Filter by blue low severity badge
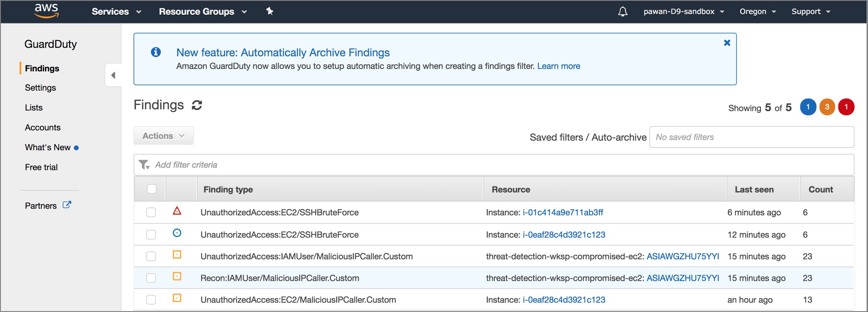This screenshot has width=868, height=312. point(808,107)
